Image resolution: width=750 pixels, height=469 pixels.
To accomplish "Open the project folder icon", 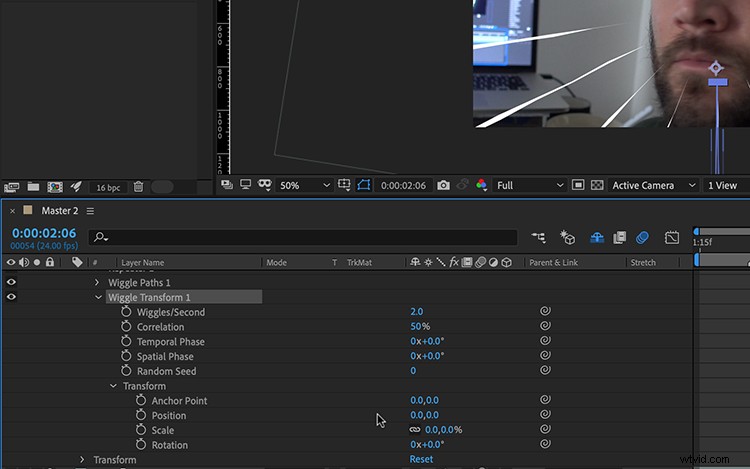I will [33, 186].
